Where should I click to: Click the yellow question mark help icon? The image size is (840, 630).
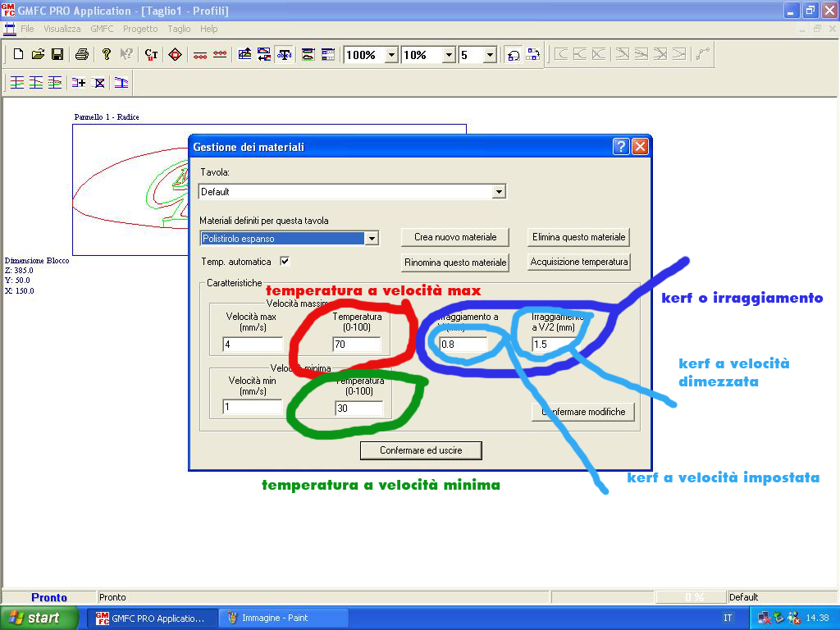(x=106, y=55)
